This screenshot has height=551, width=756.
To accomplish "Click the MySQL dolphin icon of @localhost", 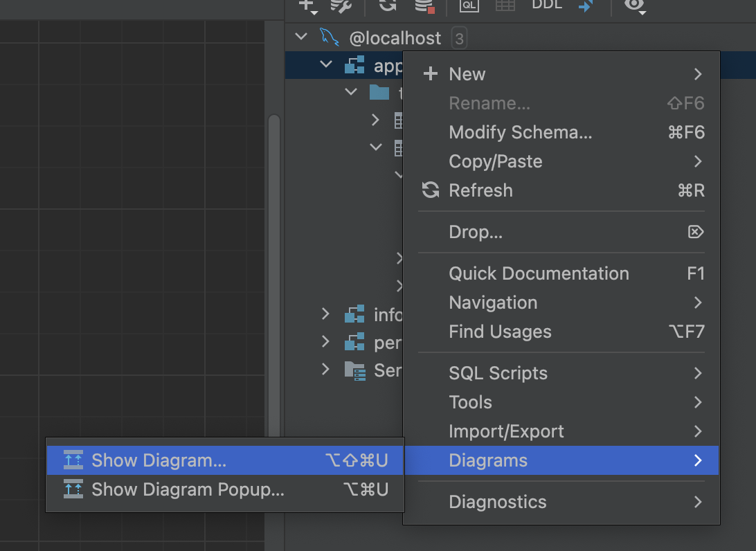I will coord(330,37).
